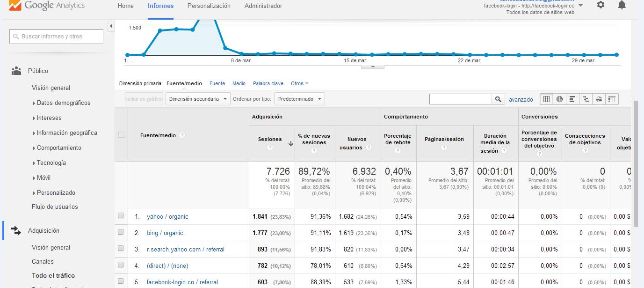Expand the Tecnología sidebar item
Viewport: 644px width, 288px height.
[x=49, y=162]
